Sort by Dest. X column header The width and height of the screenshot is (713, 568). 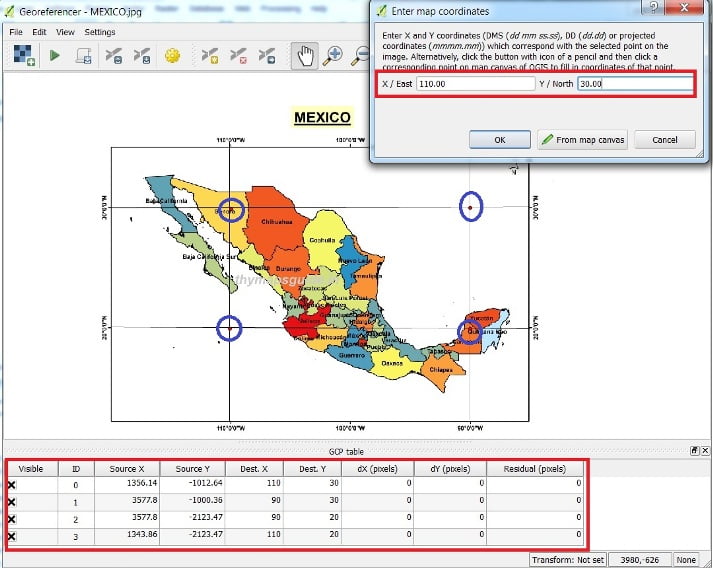click(254, 469)
